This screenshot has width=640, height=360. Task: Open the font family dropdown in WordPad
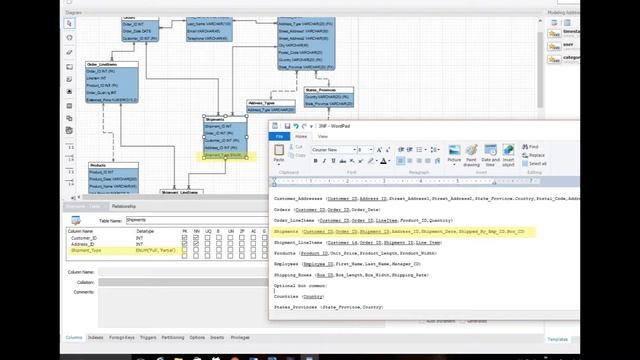pos(354,150)
